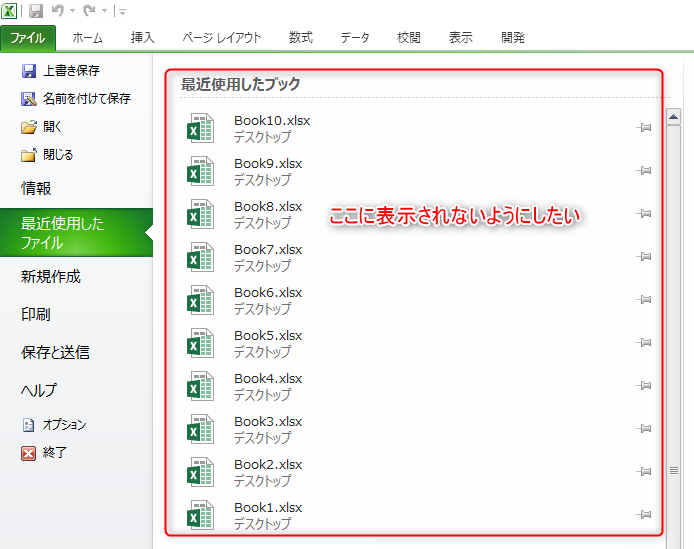Image resolution: width=694 pixels, height=549 pixels.
Task: Click 閉じる in the backstage menu
Action: (47, 155)
